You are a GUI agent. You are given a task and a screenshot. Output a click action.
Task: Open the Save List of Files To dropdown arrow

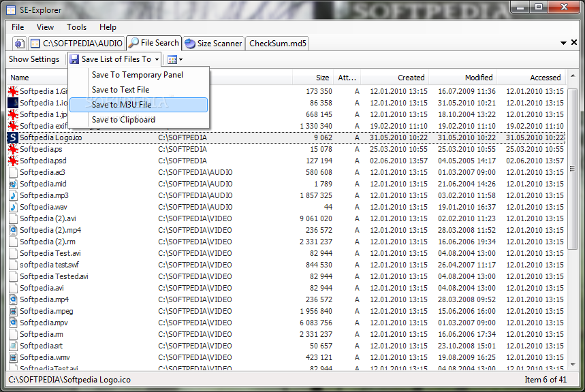[x=157, y=59]
